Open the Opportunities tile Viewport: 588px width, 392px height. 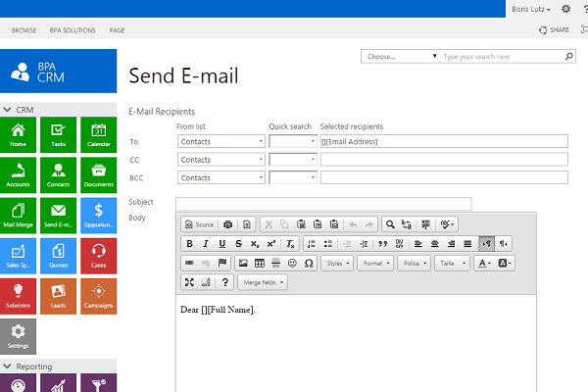(99, 216)
